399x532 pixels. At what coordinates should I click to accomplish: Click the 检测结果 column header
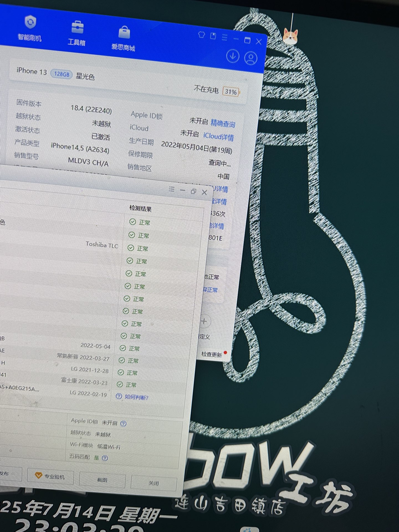point(140,208)
